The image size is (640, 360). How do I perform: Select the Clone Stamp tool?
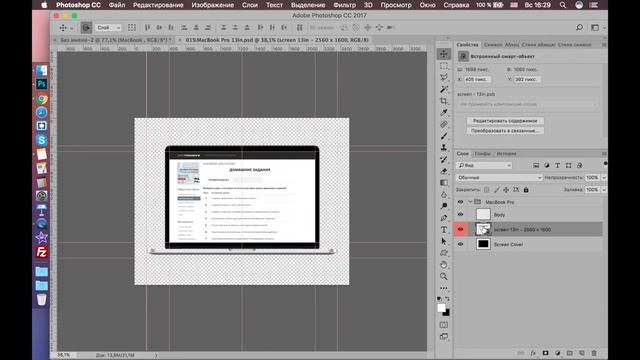[x=444, y=148]
